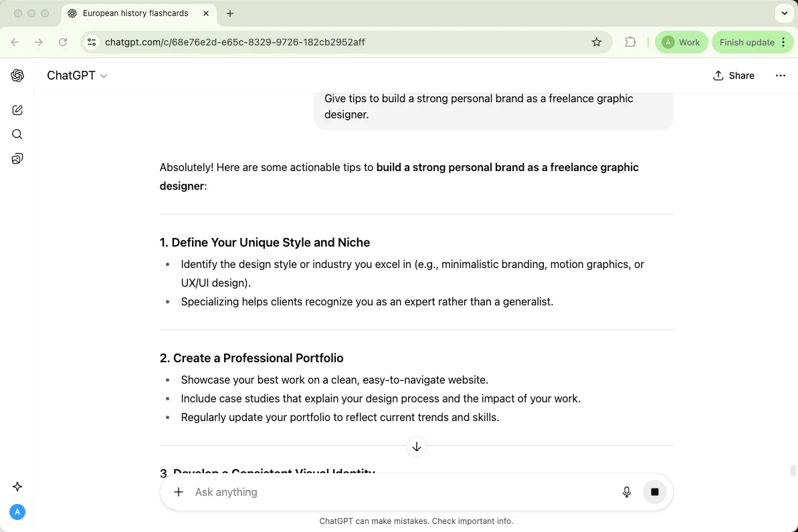
Task: Click the microphone dictation icon
Action: (627, 492)
